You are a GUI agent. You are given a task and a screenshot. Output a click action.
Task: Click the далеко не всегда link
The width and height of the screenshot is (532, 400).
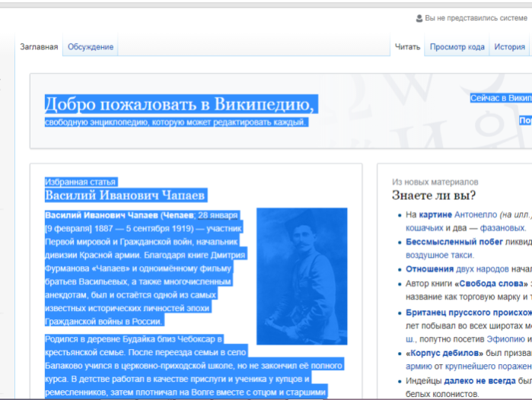(x=479, y=381)
